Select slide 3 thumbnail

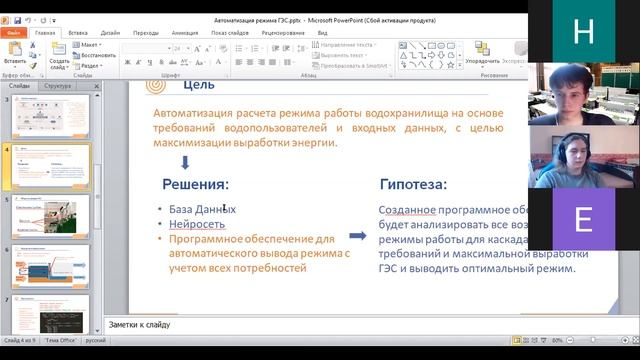click(x=50, y=116)
